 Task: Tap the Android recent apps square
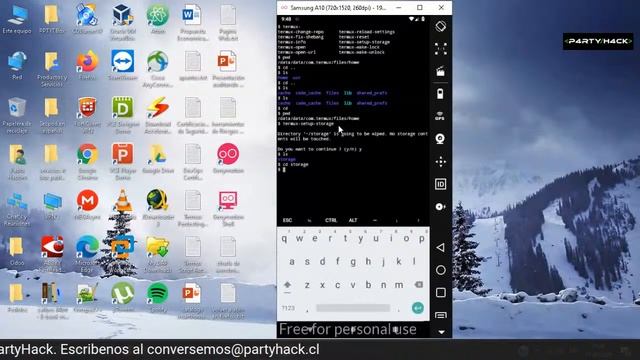[440, 293]
